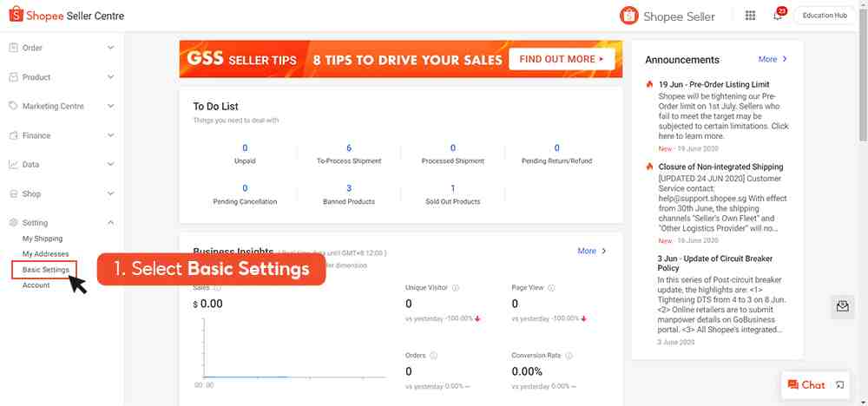Click the Unpaid count
The height and width of the screenshot is (406, 868).
point(246,148)
